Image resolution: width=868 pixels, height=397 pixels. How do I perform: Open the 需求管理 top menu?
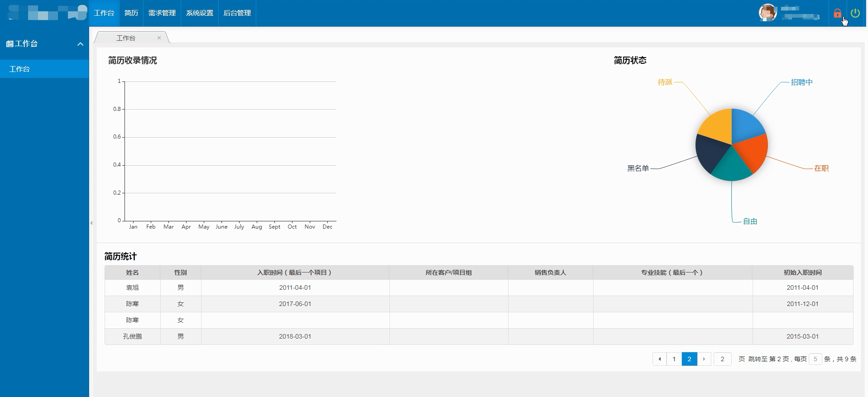[x=162, y=13]
